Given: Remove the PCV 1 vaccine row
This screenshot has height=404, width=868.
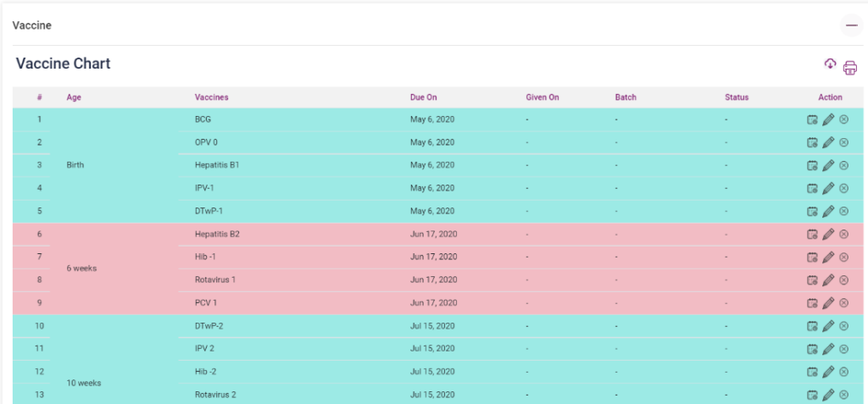Looking at the screenshot, I should [x=843, y=302].
